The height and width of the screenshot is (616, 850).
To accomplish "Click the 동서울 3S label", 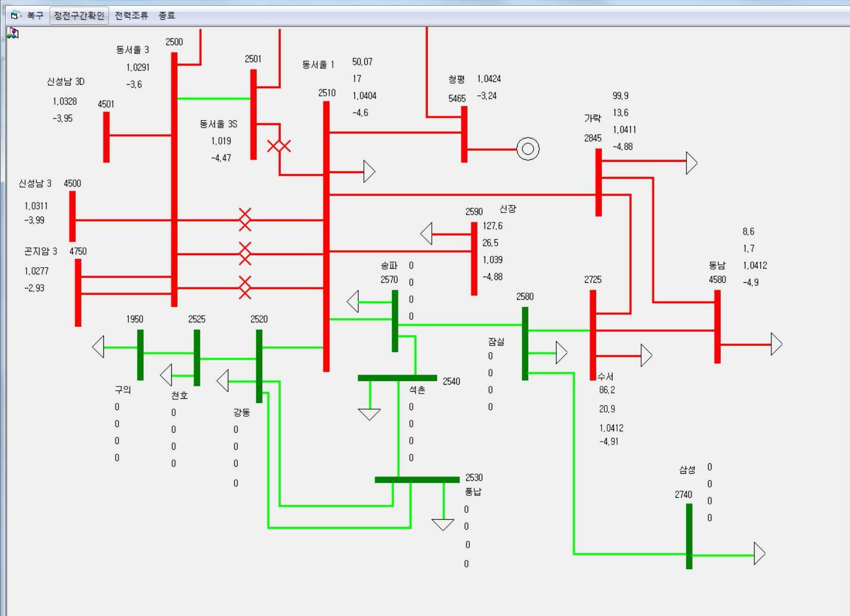I will tap(218, 124).
